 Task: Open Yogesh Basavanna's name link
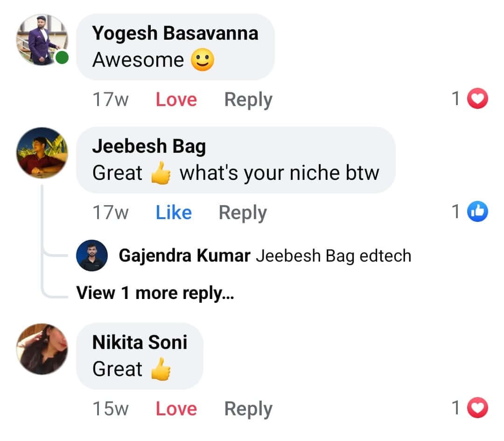(x=175, y=33)
